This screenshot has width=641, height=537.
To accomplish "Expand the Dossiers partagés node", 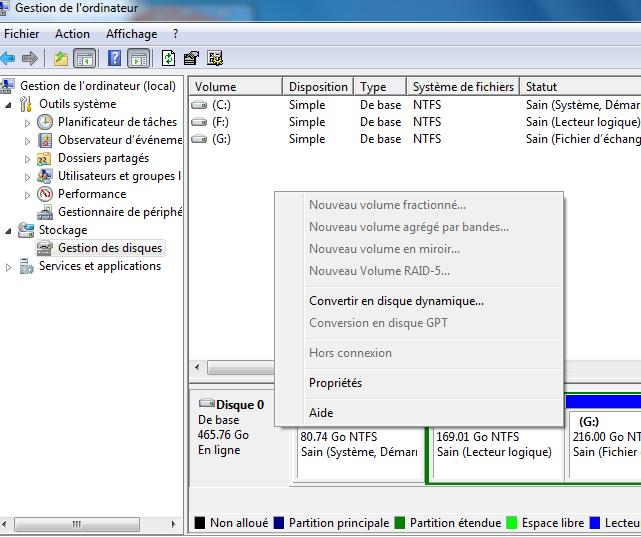I will point(27,159).
